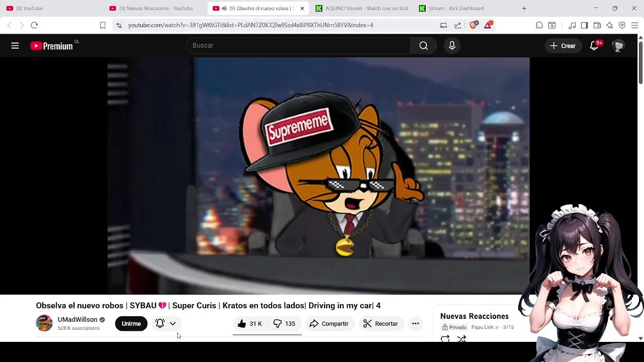Open media controls music note icon

click(572, 25)
